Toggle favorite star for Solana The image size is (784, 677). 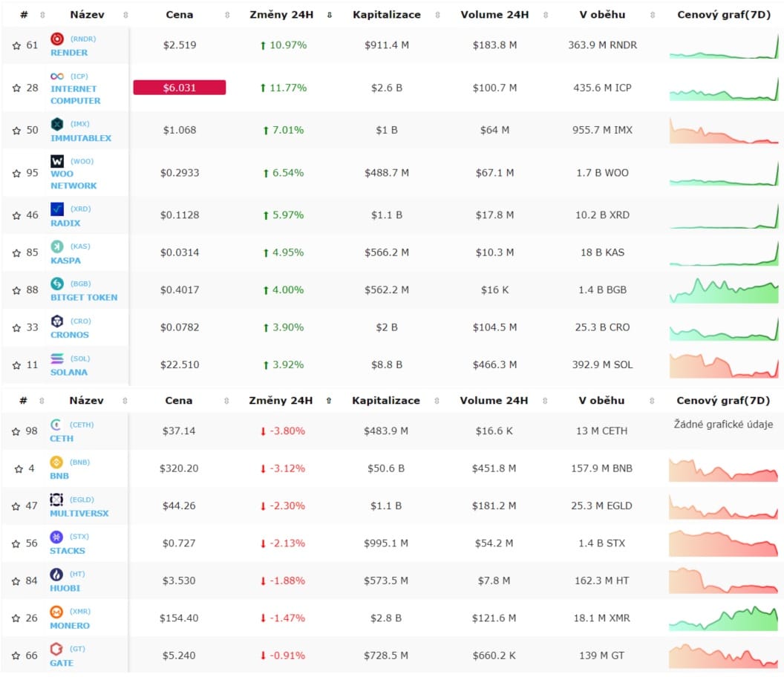point(16,365)
